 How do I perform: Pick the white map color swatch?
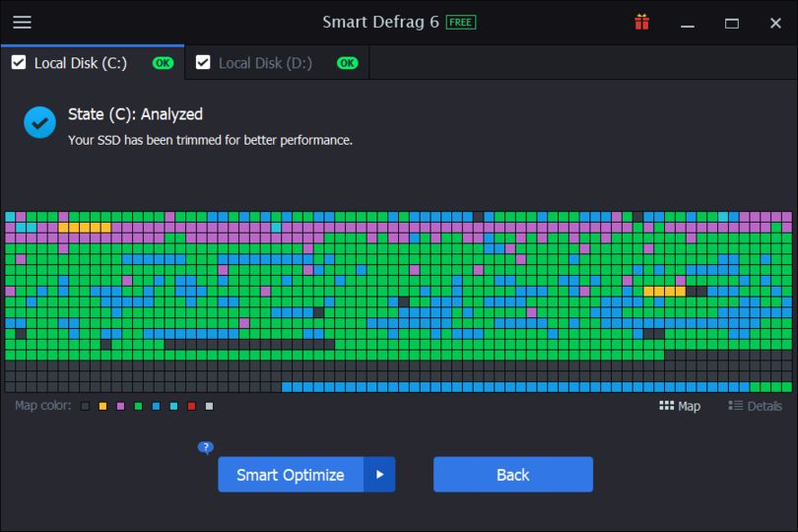point(209,406)
